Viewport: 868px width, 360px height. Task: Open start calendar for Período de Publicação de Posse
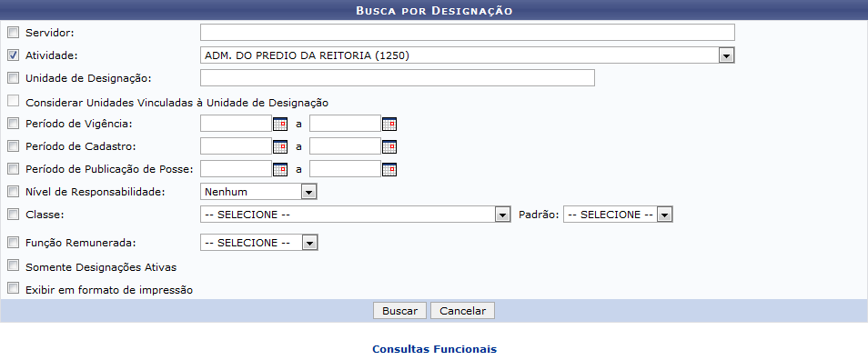click(x=280, y=169)
